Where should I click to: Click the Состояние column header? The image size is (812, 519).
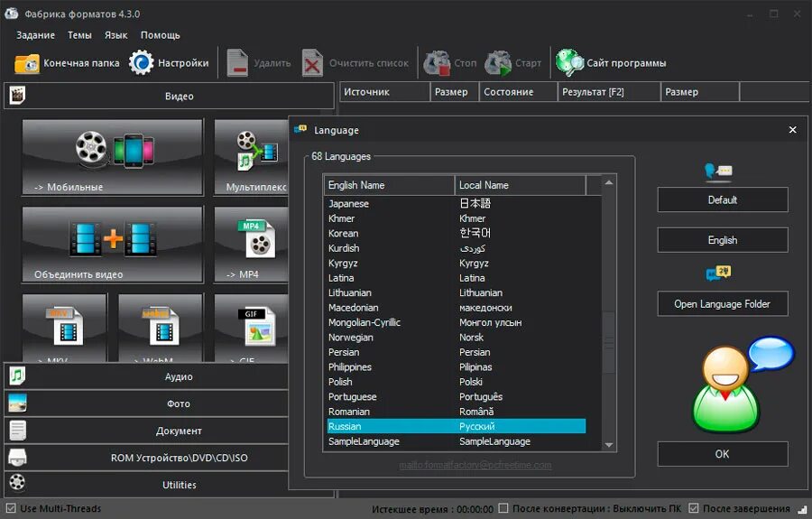[x=519, y=92]
